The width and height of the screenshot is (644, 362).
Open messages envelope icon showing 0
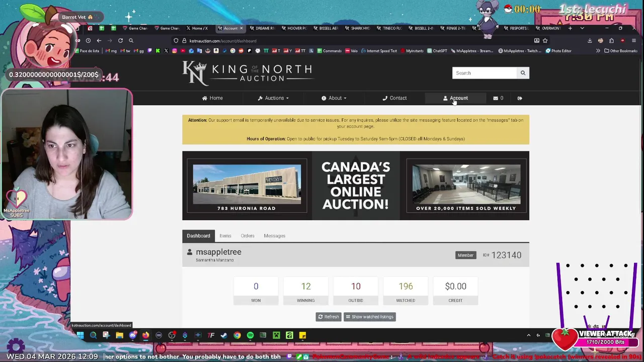pos(498,98)
